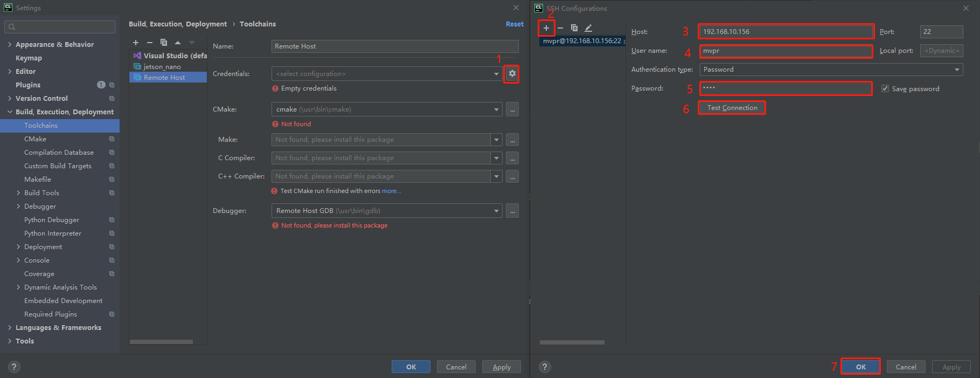Image resolution: width=980 pixels, height=378 pixels.
Task: Collapse Build, Execution, Deployment section
Action: (10, 112)
